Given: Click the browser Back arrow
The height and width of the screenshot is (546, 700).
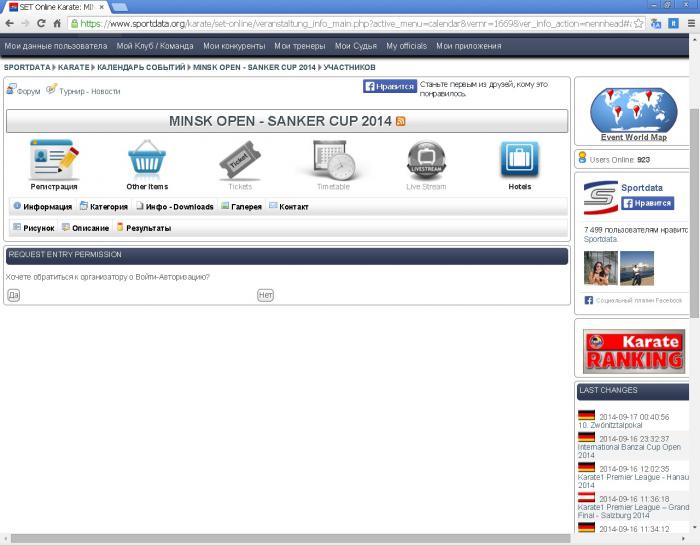Looking at the screenshot, I should click(x=9, y=23).
